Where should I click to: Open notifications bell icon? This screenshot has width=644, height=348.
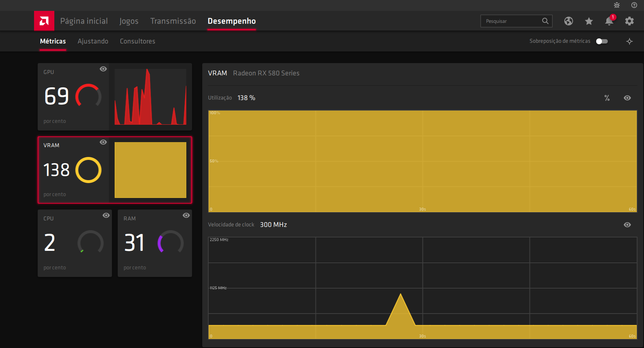coord(609,21)
